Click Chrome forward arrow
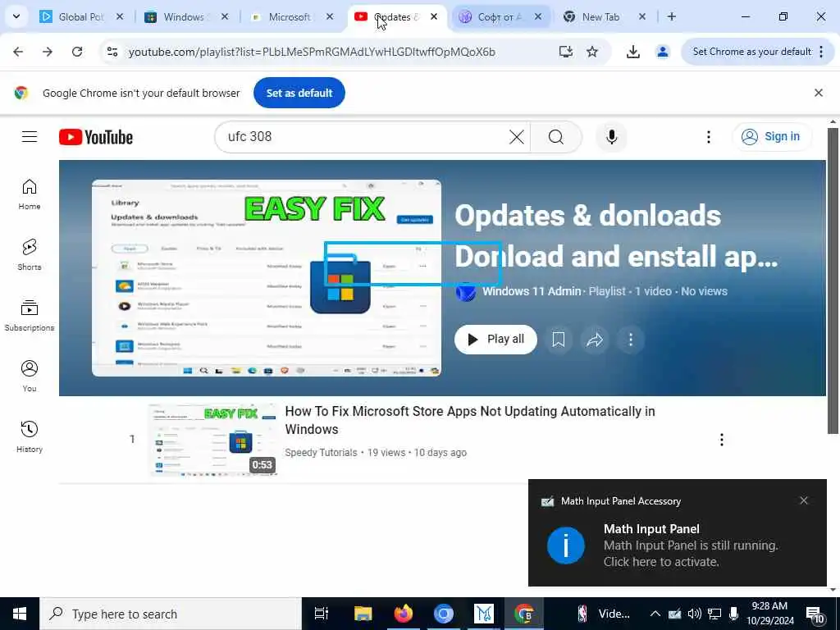 (x=48, y=52)
